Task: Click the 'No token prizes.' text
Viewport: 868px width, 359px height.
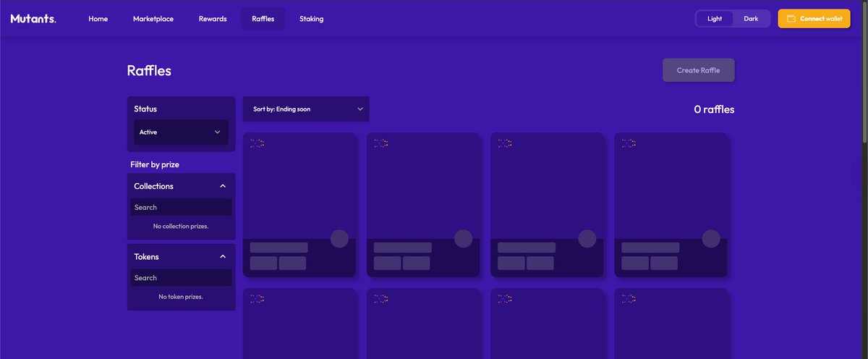Action: pyautogui.click(x=181, y=297)
